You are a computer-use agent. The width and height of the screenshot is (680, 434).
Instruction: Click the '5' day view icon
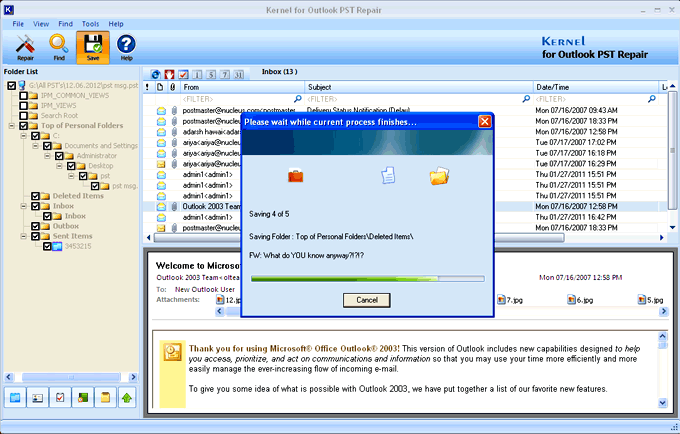tap(211, 75)
